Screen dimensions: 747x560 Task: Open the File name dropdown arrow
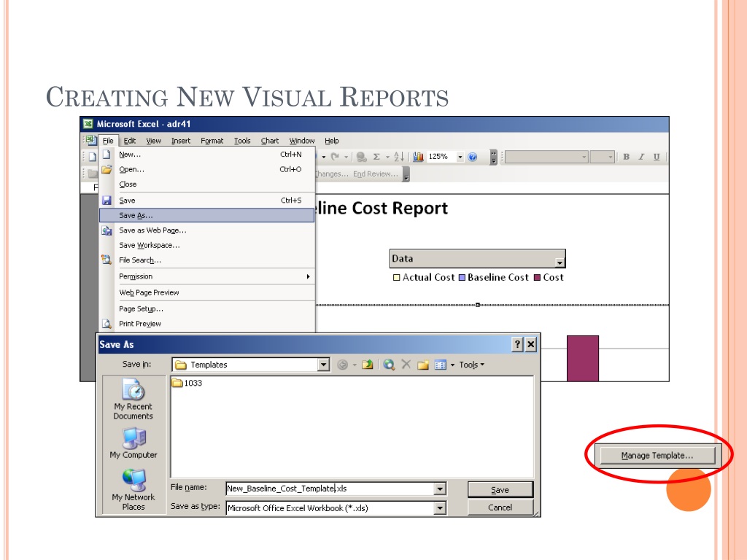[440, 489]
